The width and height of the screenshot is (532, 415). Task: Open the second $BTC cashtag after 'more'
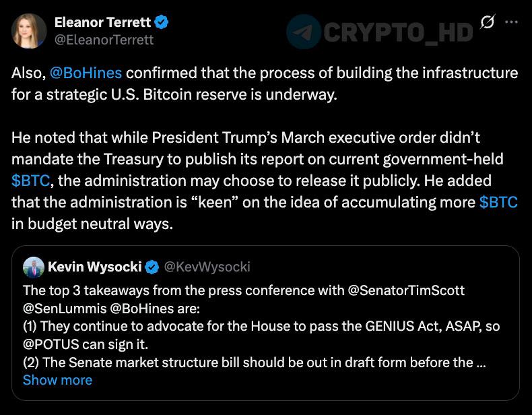point(498,202)
